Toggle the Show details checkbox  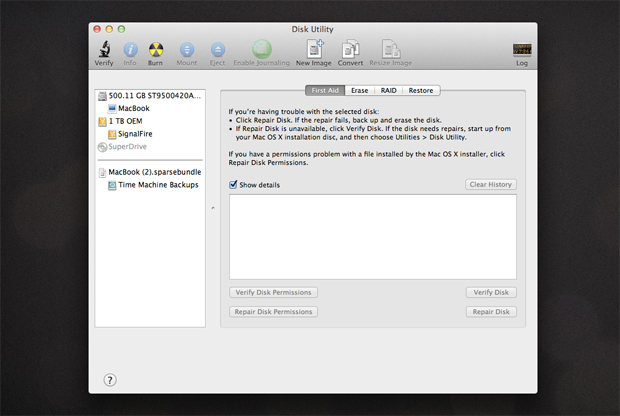pyautogui.click(x=233, y=184)
